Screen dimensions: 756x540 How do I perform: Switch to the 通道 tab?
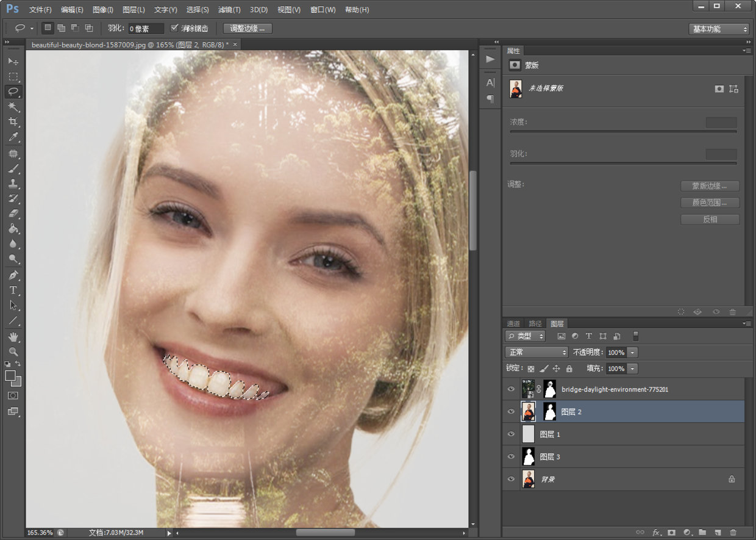pos(513,323)
